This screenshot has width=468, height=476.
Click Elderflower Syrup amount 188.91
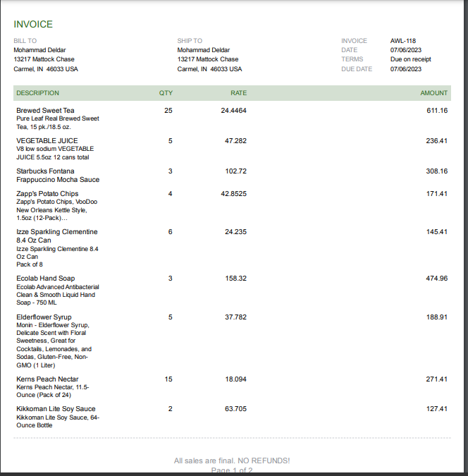(x=437, y=317)
